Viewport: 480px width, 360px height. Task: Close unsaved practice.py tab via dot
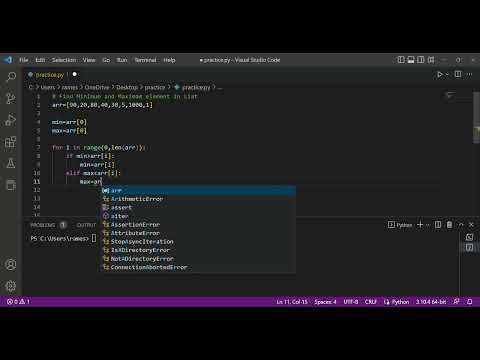coord(75,74)
